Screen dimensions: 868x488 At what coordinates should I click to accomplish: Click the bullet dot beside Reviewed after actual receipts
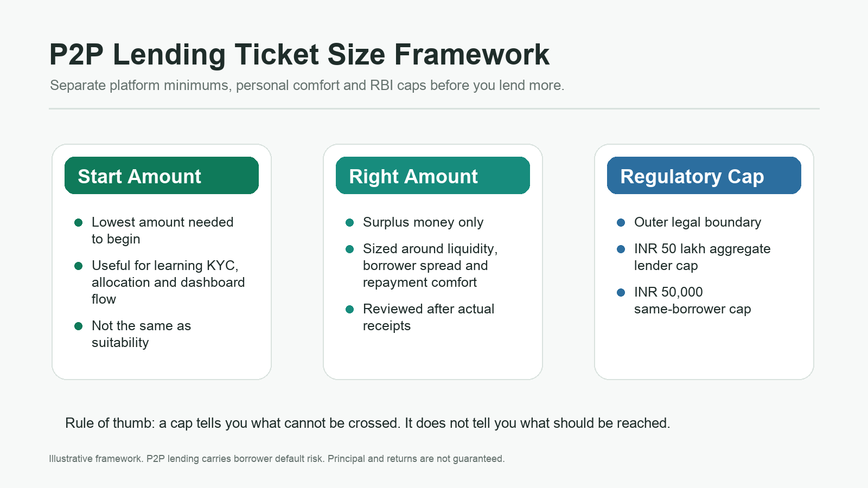350,309
